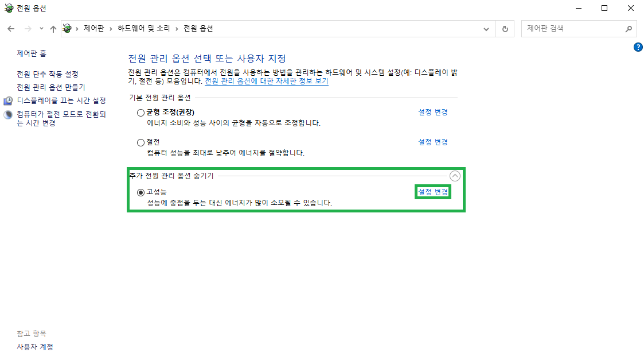The image size is (644, 364).
Task: Select the 고성능 power plan
Action: click(141, 192)
